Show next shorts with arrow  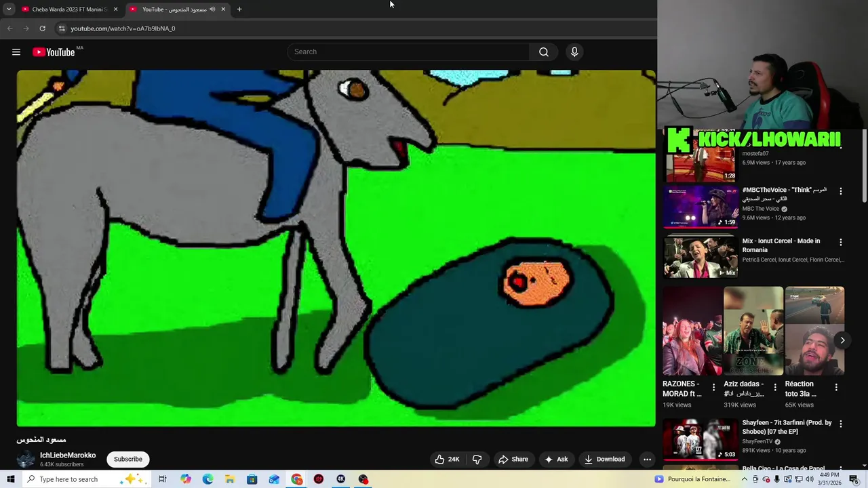[x=842, y=340]
